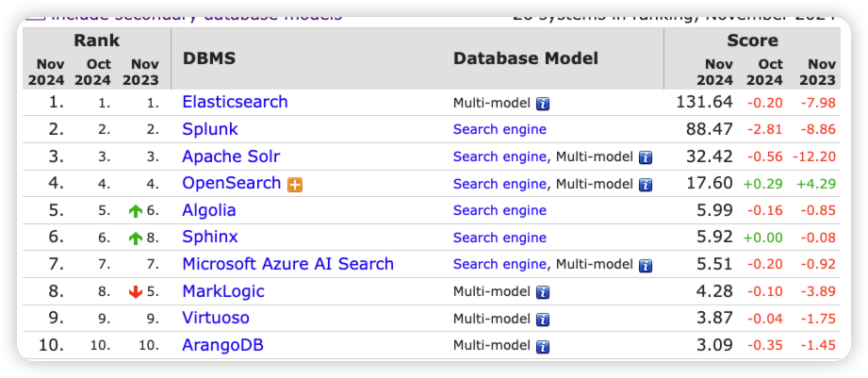This screenshot has width=868, height=378.
Task: Open the Apache Solr link
Action: pyautogui.click(x=231, y=156)
